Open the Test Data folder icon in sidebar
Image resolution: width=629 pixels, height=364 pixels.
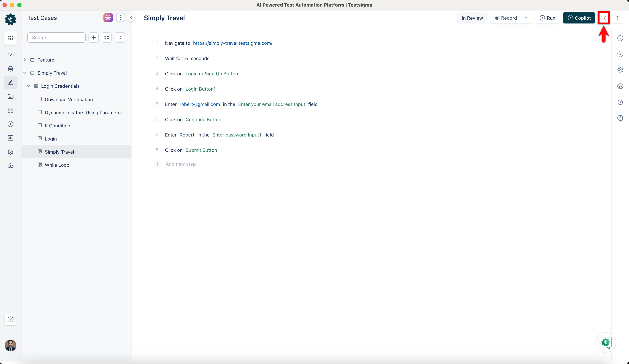pos(11,97)
